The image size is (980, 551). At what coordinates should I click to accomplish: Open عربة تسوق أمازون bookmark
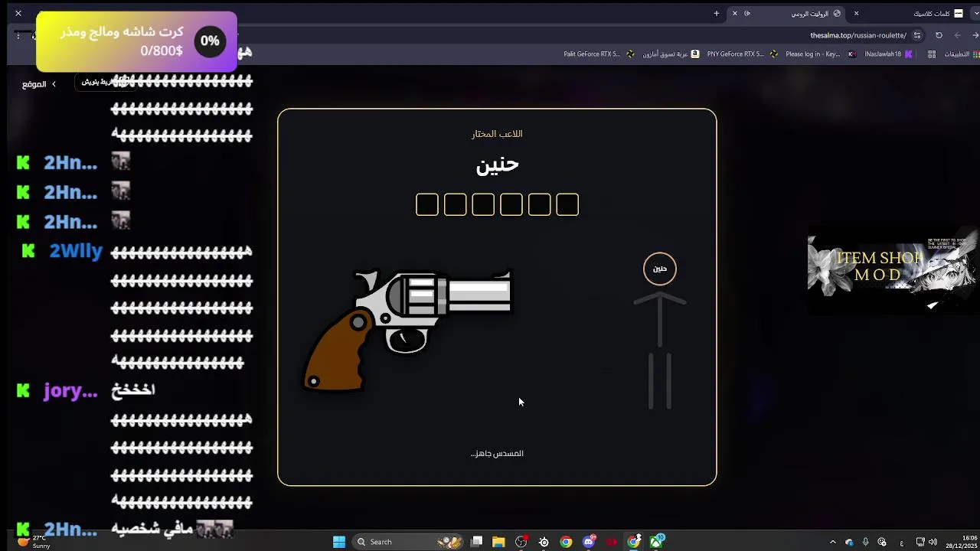(670, 54)
